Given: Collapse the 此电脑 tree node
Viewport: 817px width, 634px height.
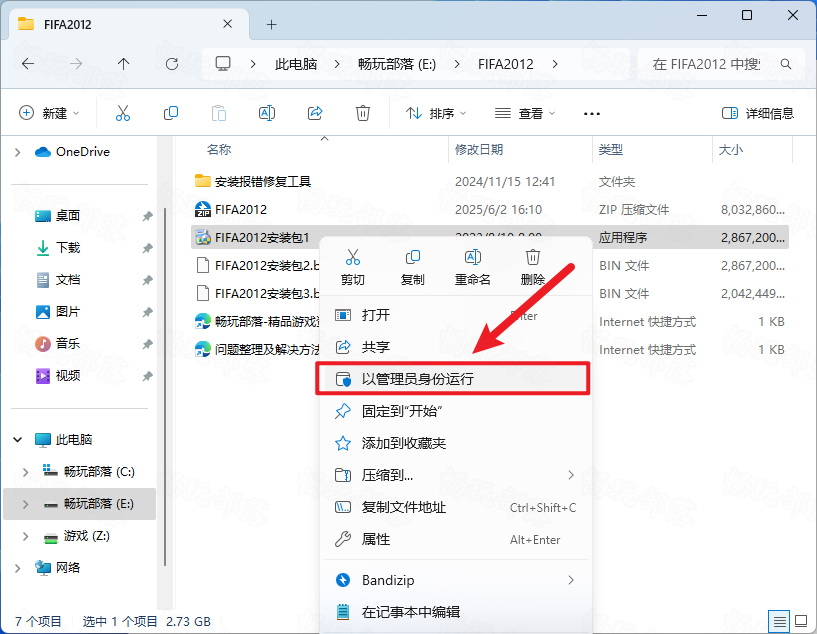Looking at the screenshot, I should coord(18,440).
